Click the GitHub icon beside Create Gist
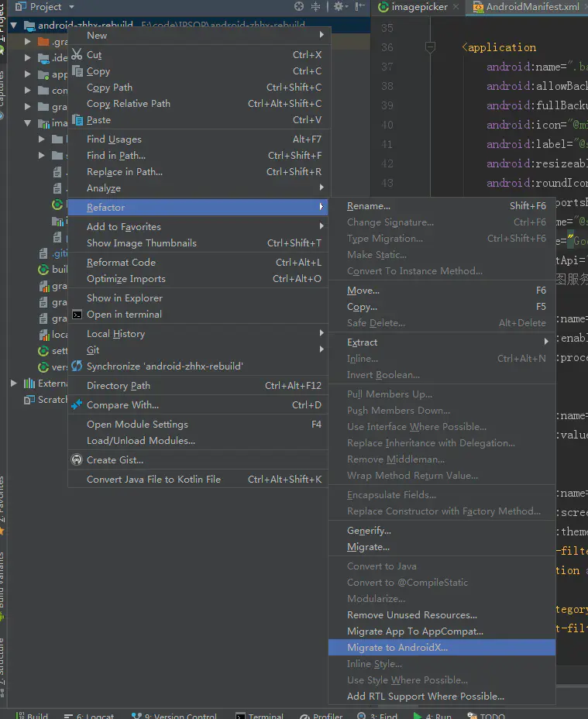Screen dimensions: 588x719 77,459
